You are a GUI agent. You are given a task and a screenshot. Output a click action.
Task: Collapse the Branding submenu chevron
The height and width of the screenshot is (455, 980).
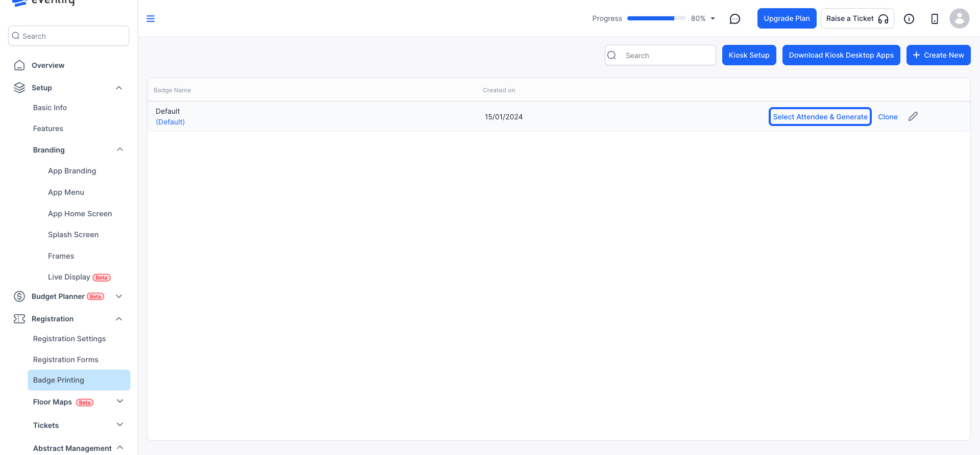point(120,149)
